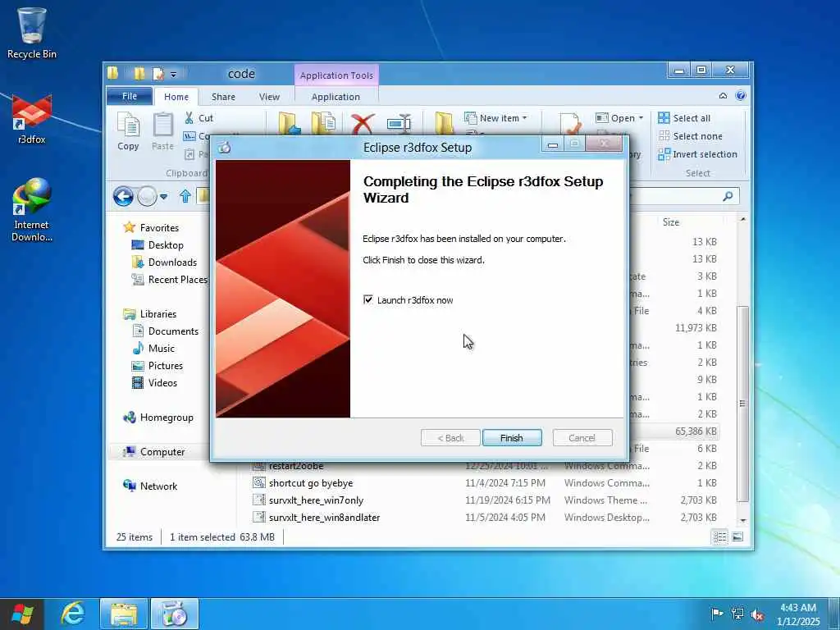Open Videos library in navigation pane
This screenshot has width=840, height=630.
[162, 382]
